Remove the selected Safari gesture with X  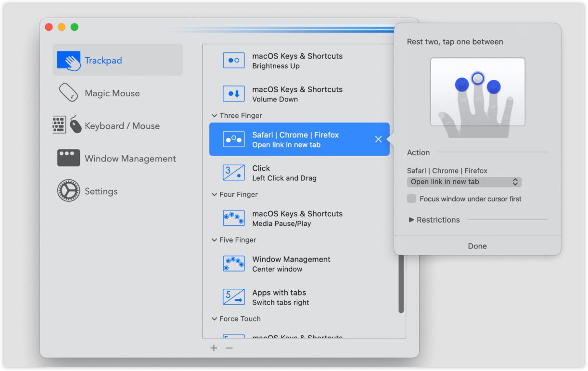coord(378,139)
